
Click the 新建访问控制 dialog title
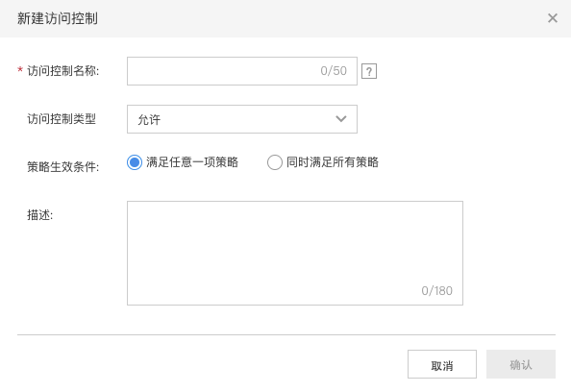pyautogui.click(x=58, y=18)
